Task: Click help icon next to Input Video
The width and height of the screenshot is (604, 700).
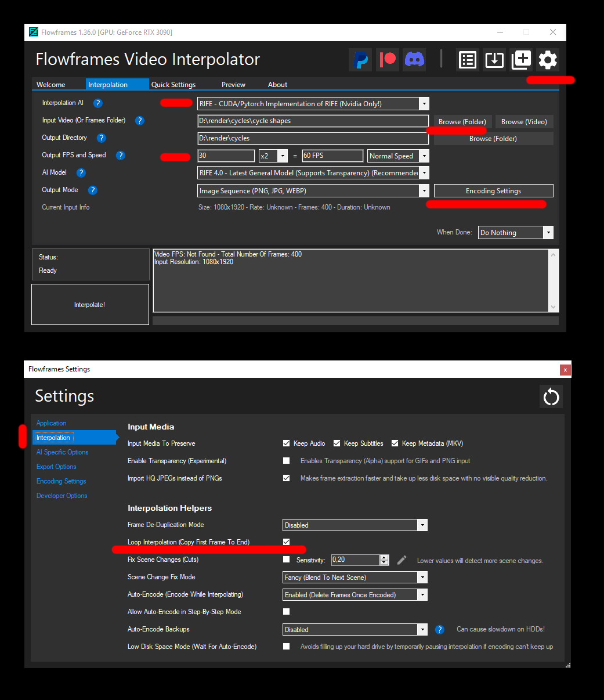Action: click(140, 121)
